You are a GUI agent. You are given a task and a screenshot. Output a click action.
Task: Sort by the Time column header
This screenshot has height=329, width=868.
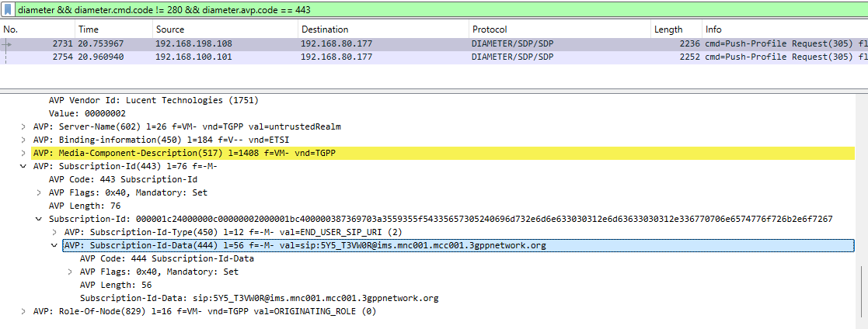tap(113, 29)
